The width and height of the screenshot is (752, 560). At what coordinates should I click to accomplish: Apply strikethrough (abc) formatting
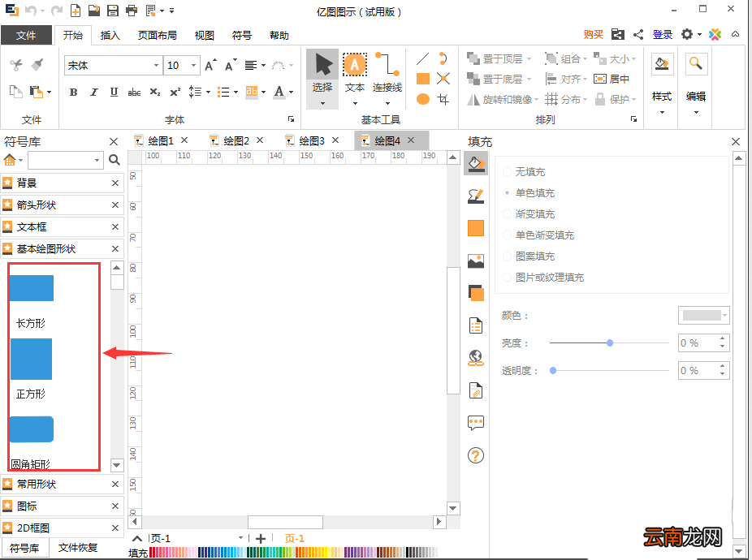(134, 92)
